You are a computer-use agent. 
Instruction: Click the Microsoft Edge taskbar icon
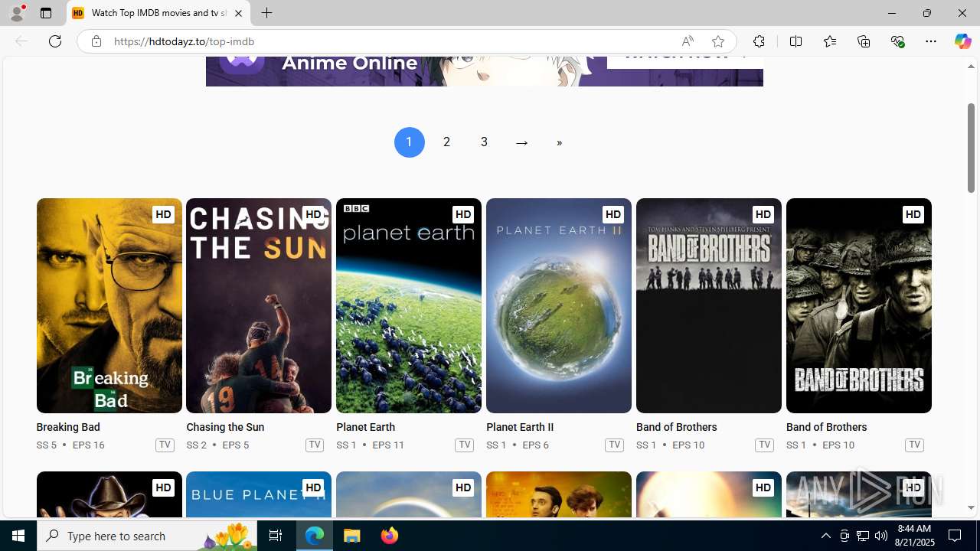click(315, 536)
